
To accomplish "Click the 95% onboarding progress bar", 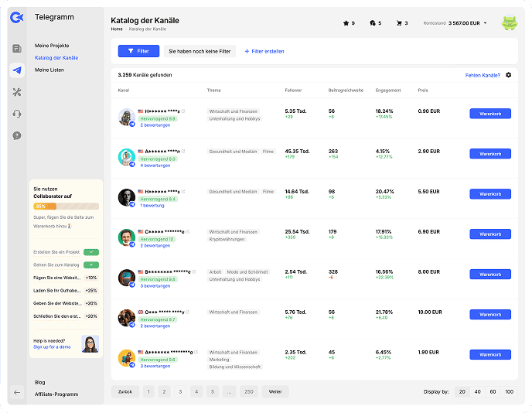I will point(66,206).
